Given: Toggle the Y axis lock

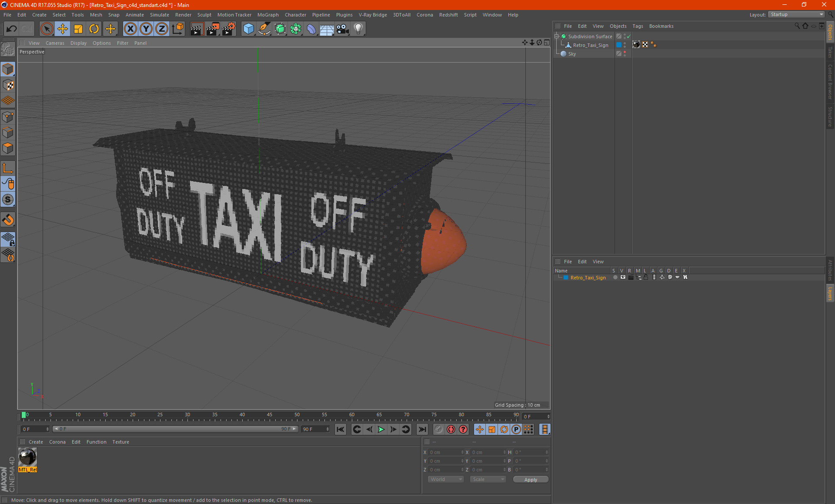Looking at the screenshot, I should (x=146, y=29).
